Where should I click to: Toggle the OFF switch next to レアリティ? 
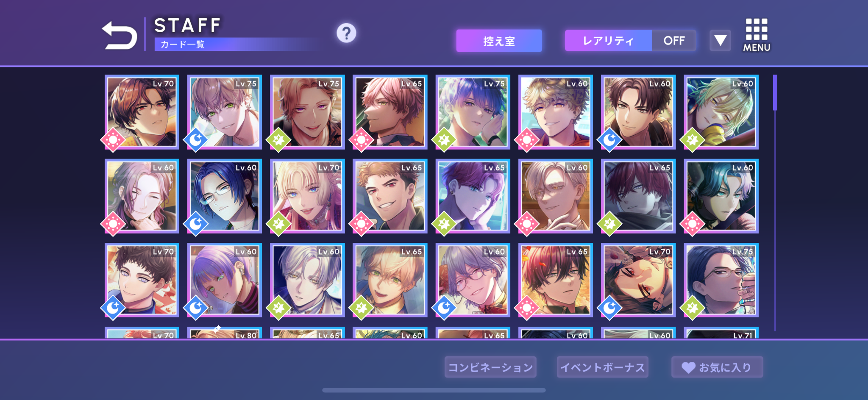tap(674, 41)
